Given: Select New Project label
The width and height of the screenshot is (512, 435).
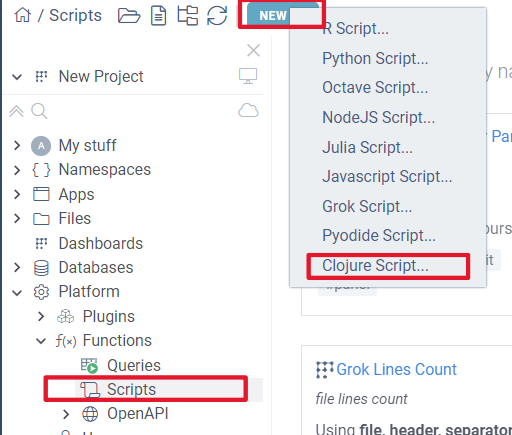Looking at the screenshot, I should coord(101,76).
